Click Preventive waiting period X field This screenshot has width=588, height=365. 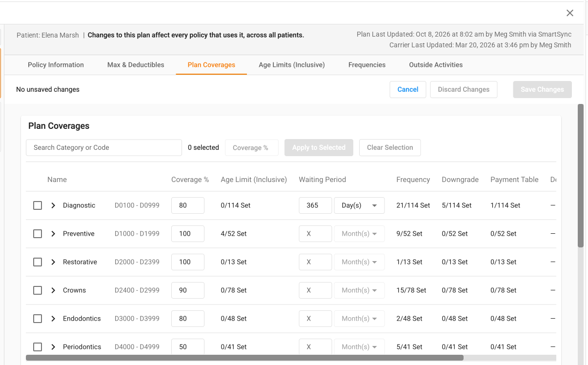tap(316, 234)
